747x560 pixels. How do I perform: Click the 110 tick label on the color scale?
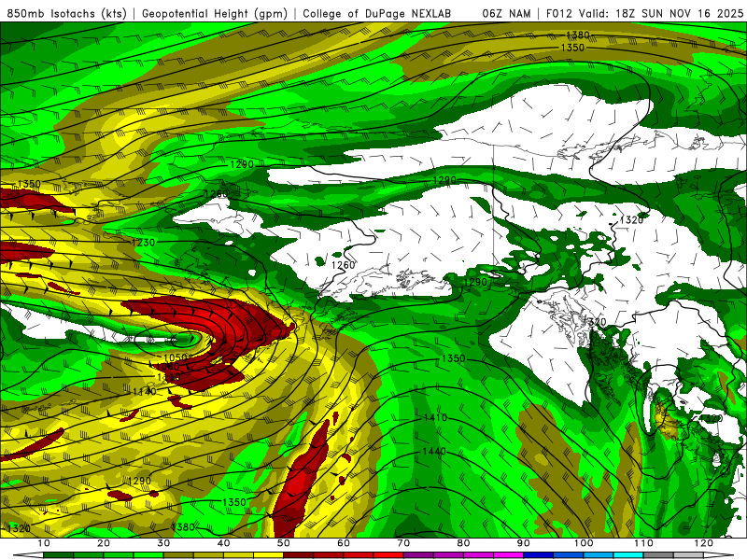[643, 543]
